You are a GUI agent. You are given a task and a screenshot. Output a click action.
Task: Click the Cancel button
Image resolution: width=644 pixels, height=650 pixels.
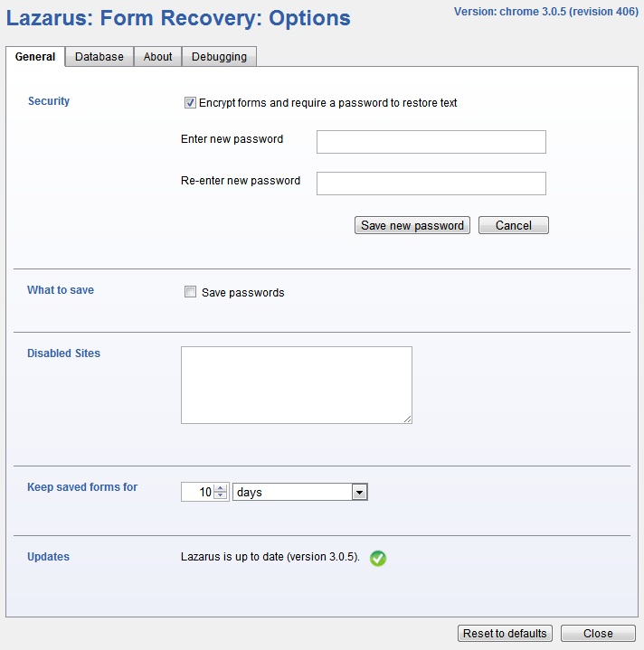pos(513,225)
